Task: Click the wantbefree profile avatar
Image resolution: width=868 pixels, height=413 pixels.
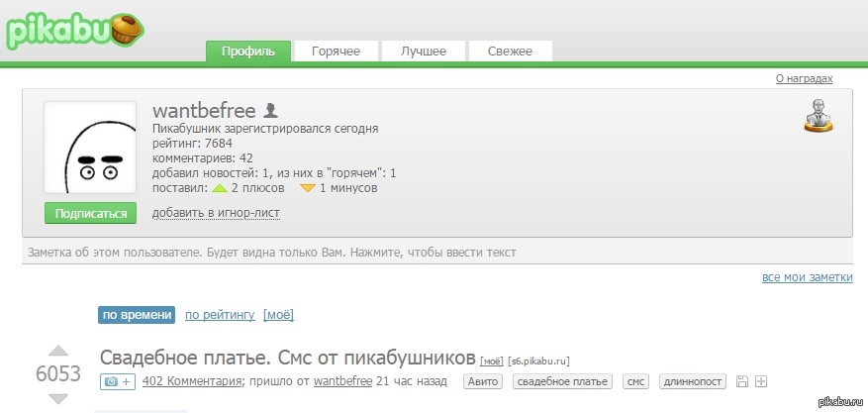Action: coord(90,149)
